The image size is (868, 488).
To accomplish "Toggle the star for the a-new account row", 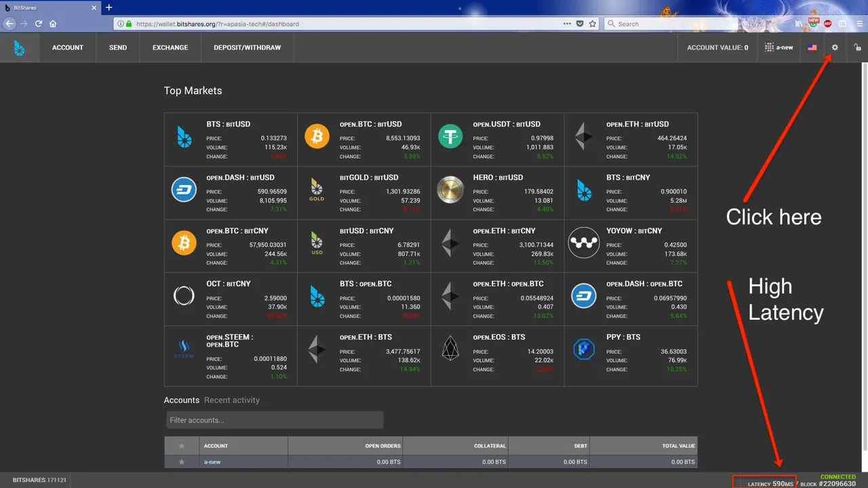I will 181,462.
